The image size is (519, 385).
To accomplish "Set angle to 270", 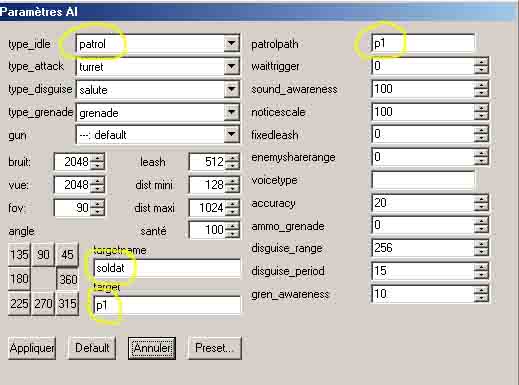I will point(43,303).
